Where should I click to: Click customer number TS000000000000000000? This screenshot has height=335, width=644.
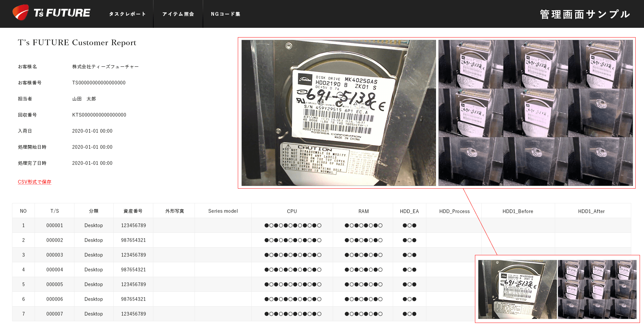(x=99, y=83)
